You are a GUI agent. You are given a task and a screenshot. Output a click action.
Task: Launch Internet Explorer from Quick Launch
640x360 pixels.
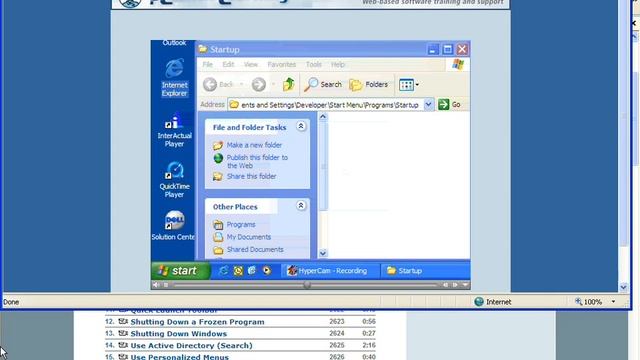pyautogui.click(x=223, y=271)
